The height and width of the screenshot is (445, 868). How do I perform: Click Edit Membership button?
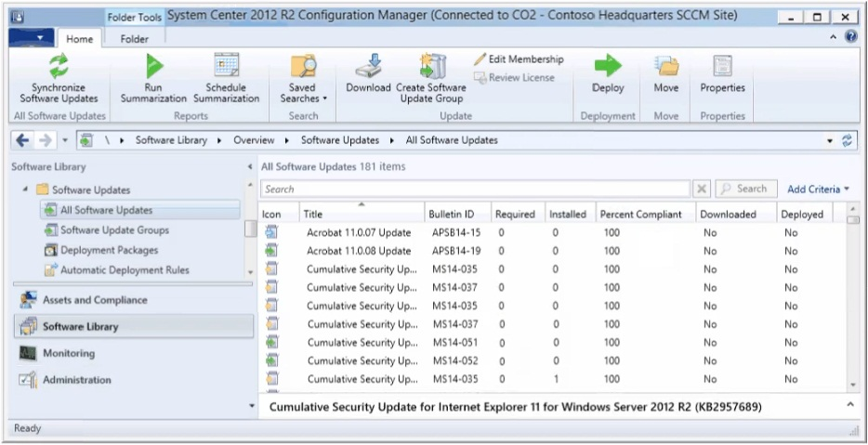(x=519, y=59)
